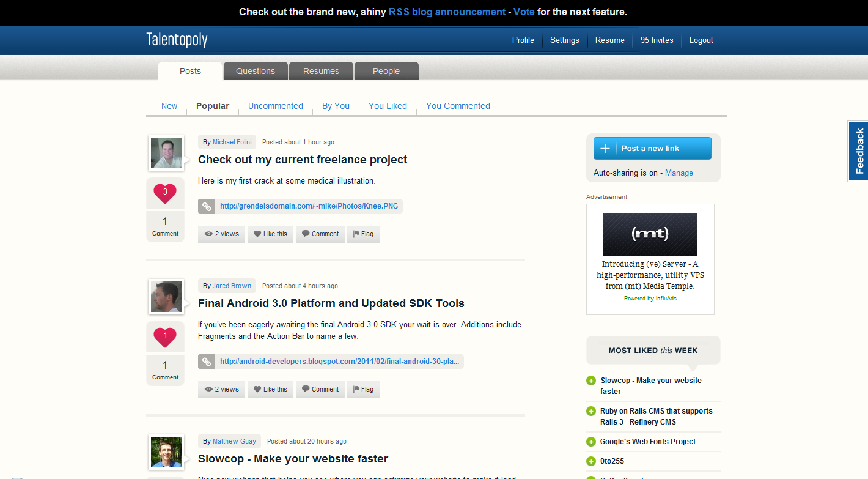Viewport: 868px width, 479px height.
Task: Open Manage auto-sharing link
Action: [679, 173]
